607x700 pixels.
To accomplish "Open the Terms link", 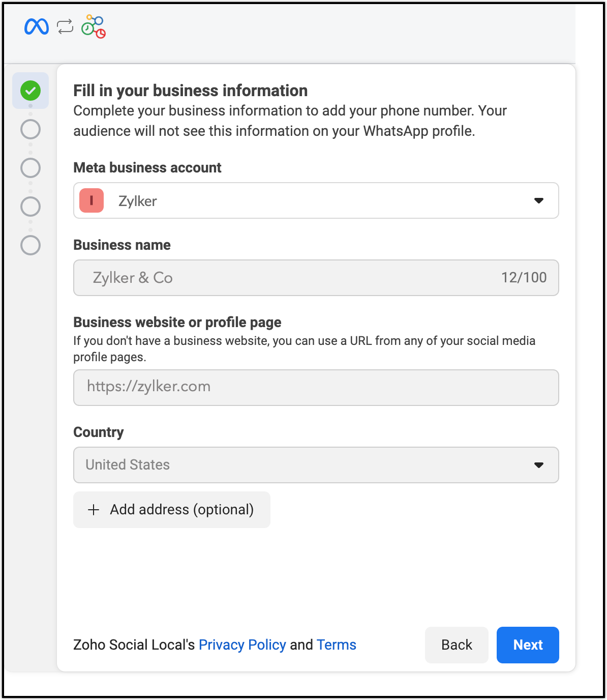I will click(x=337, y=645).
